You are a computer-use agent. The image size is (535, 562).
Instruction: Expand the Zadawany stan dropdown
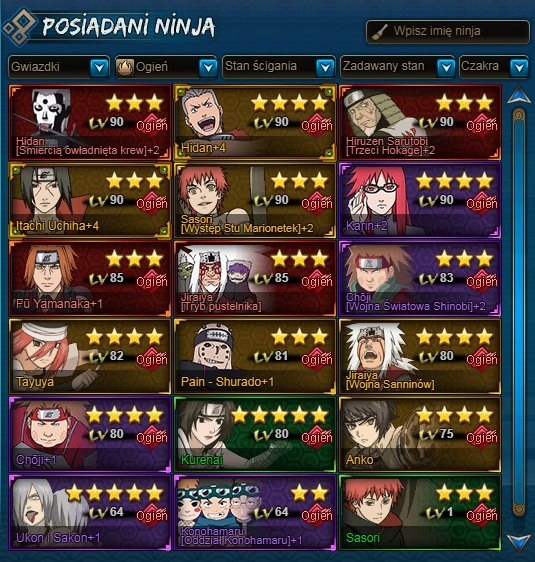pos(397,67)
